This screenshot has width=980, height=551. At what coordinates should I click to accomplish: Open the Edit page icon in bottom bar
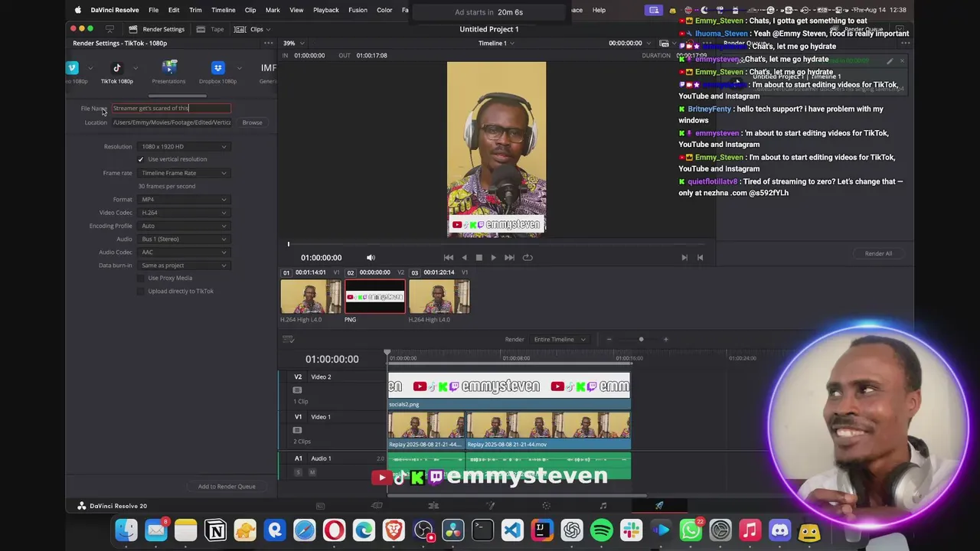[433, 506]
